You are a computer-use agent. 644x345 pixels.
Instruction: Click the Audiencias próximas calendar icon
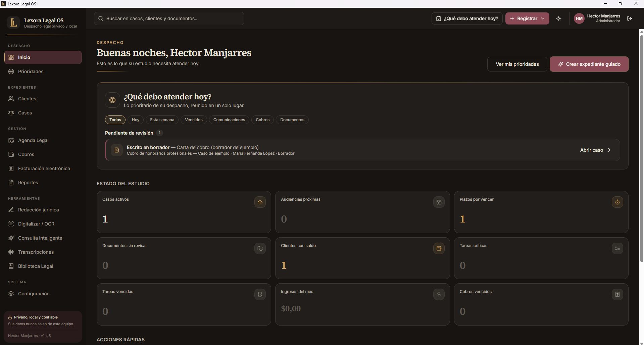tap(439, 202)
